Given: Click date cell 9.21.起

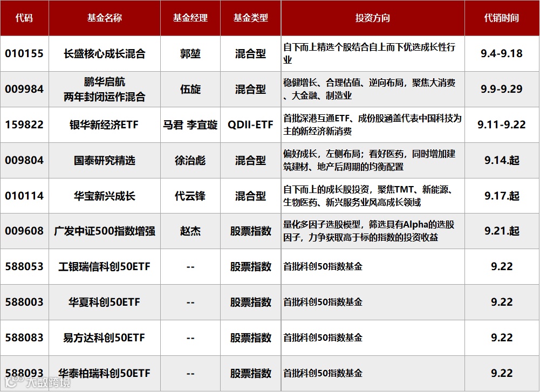Looking at the screenshot, I should pos(502,231).
